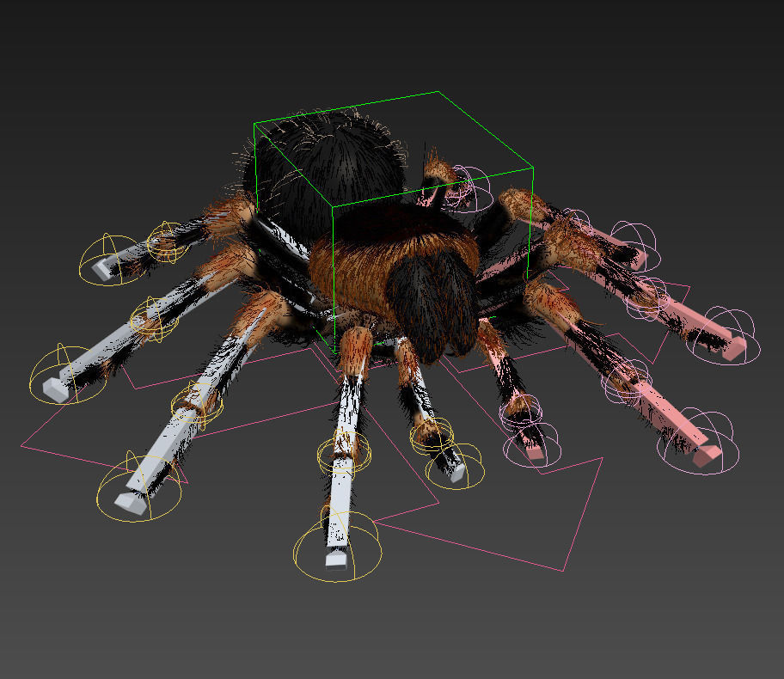Pick the pink sphere control on raised pedipalp

tap(467, 189)
